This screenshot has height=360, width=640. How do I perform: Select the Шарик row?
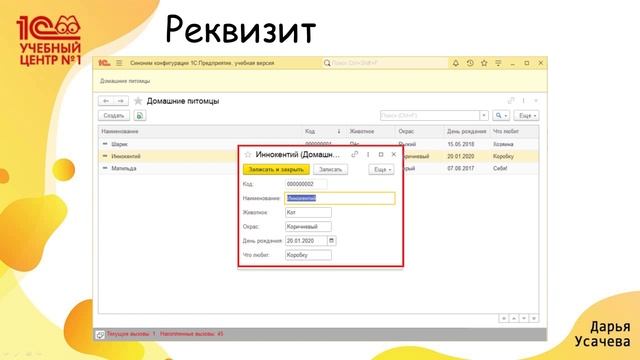pyautogui.click(x=318, y=144)
